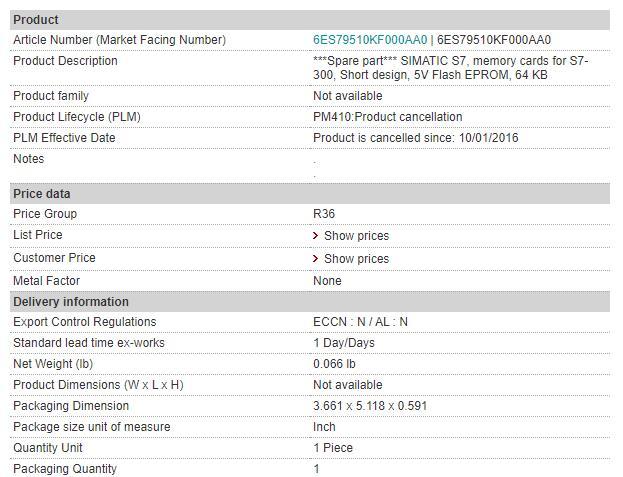This screenshot has width=623, height=477.
Task: Click the 1 Day/Days lead time value
Action: 344,343
